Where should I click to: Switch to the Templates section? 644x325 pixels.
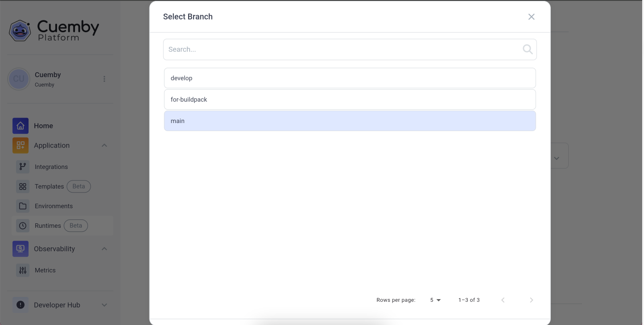coord(49,186)
